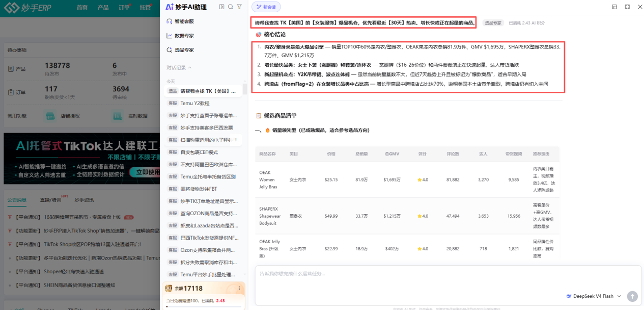Click the 评论数 column header
The height and width of the screenshot is (310, 644).
tap(453, 153)
